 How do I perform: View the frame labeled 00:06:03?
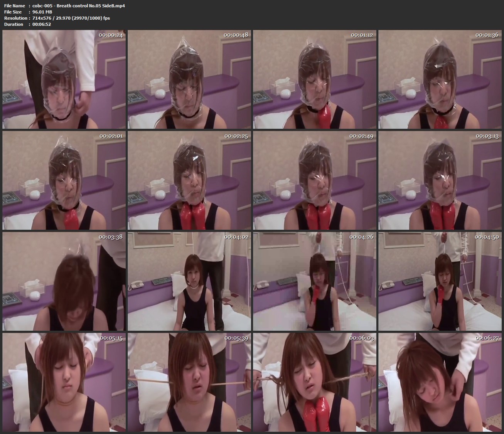coord(315,382)
